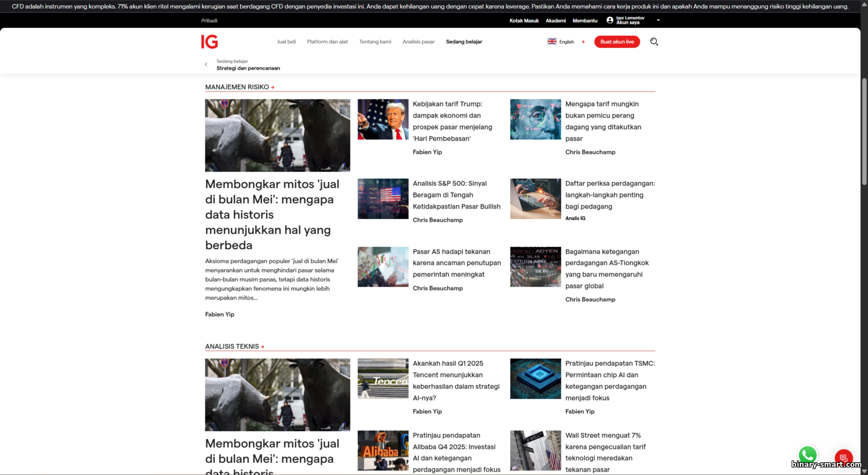Viewport: 868px width, 475px height.
Task: Open the Jual beli menu
Action: pyautogui.click(x=286, y=42)
